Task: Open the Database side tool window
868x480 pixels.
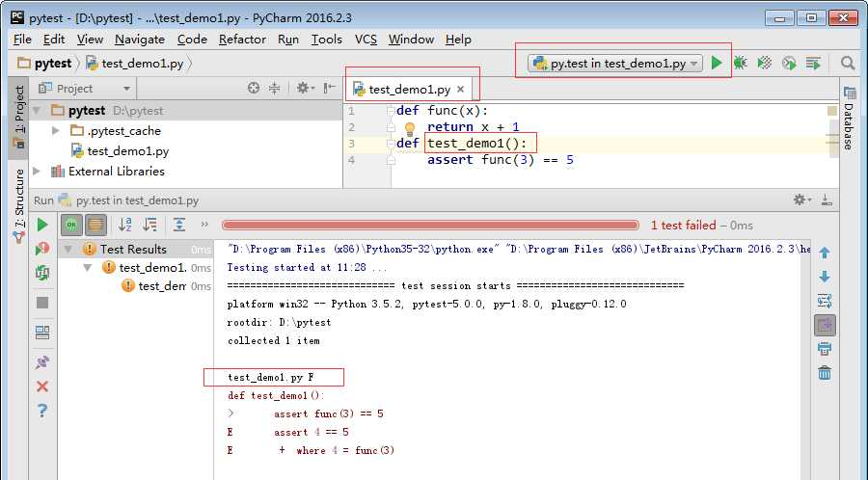Action: (849, 119)
